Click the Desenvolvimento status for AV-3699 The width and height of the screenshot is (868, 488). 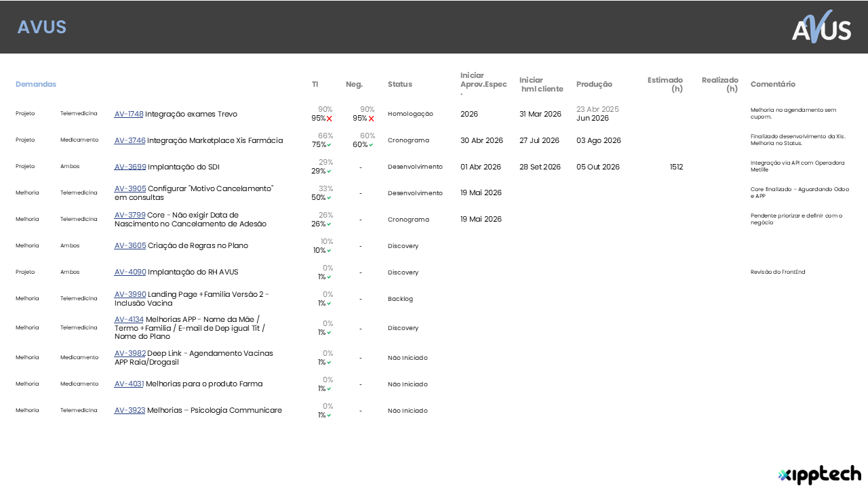(415, 167)
